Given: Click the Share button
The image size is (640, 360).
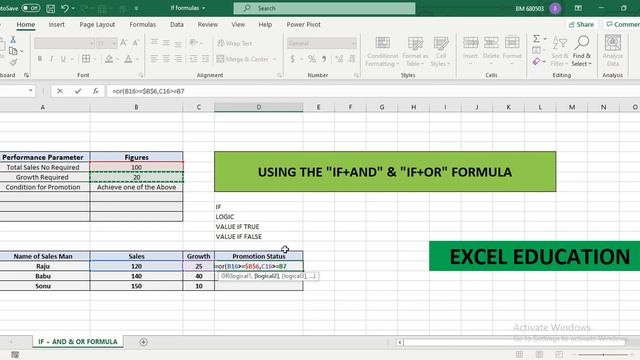Looking at the screenshot, I should 581,24.
